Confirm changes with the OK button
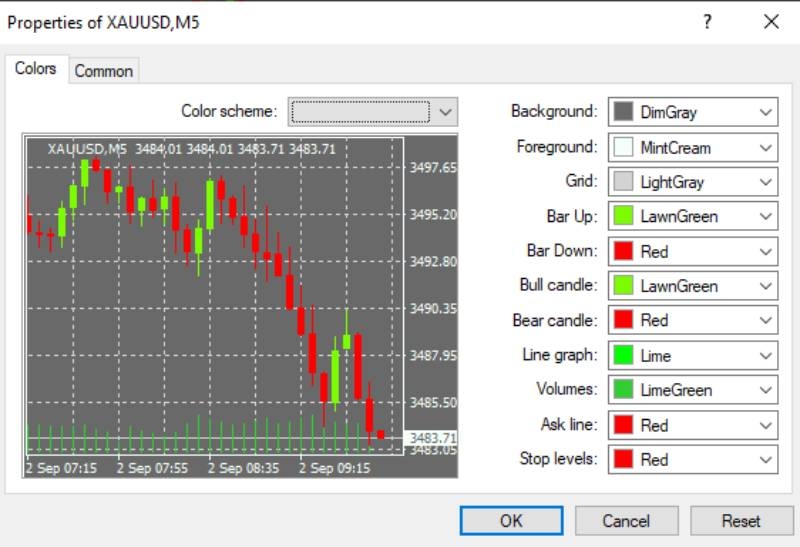 [512, 520]
